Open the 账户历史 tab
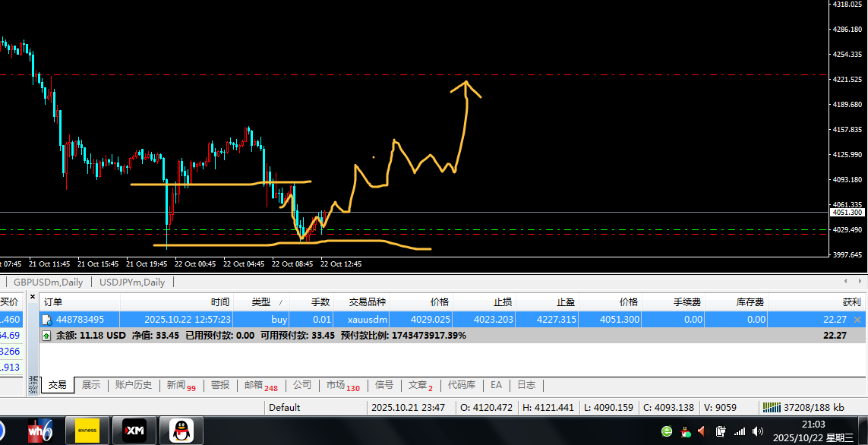This screenshot has width=868, height=445. coord(133,385)
